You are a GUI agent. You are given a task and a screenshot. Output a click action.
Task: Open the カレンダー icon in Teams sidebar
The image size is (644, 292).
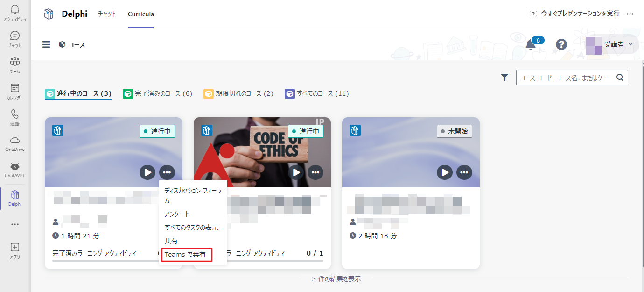pos(14,91)
